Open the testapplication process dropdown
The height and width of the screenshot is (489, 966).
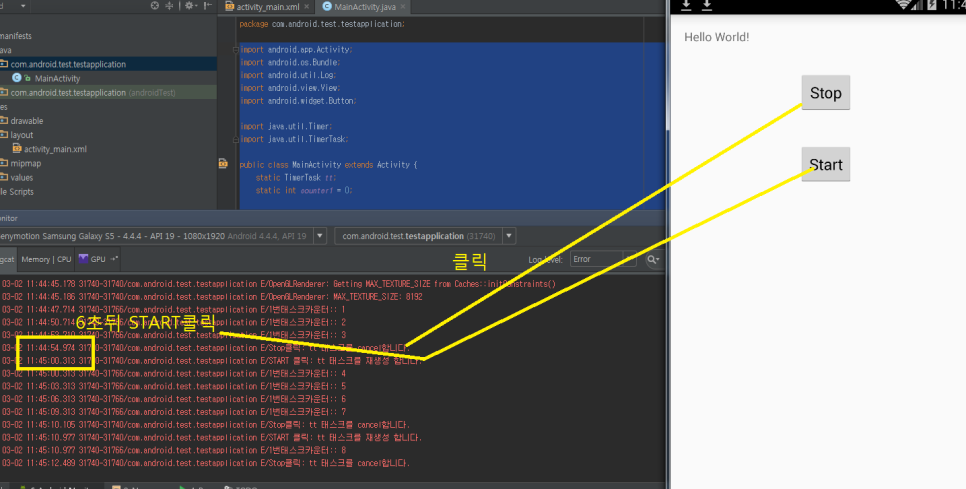pyautogui.click(x=509, y=236)
